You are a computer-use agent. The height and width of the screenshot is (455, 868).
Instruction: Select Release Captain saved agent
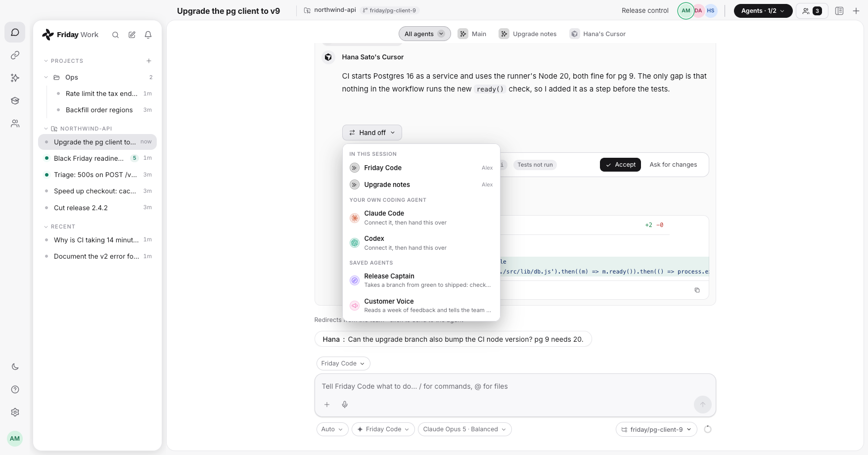click(421, 280)
